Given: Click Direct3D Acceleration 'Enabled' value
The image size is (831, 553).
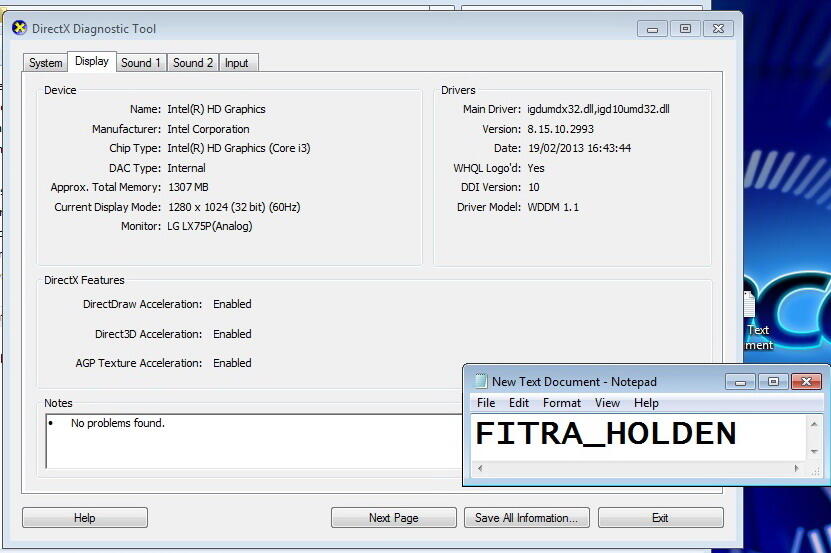Looking at the screenshot, I should 232,334.
